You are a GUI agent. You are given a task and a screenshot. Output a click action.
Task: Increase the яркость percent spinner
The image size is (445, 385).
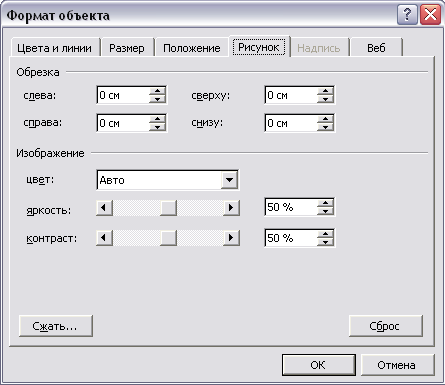pos(325,203)
